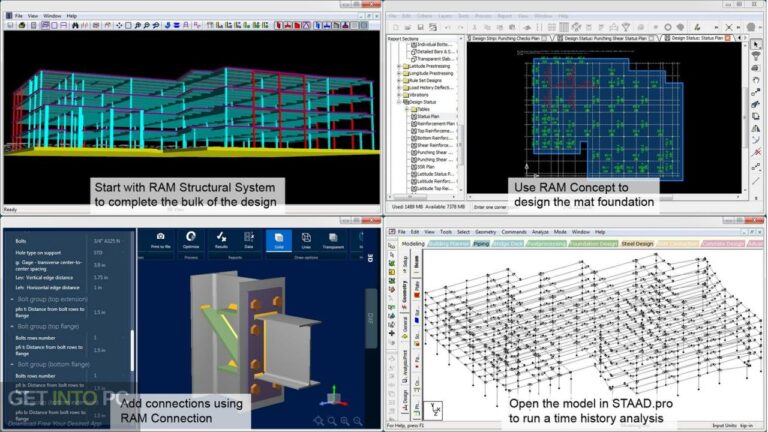768x432 pixels.
Task: Collapse Bolt group (top flange) section
Action: [x=12, y=326]
